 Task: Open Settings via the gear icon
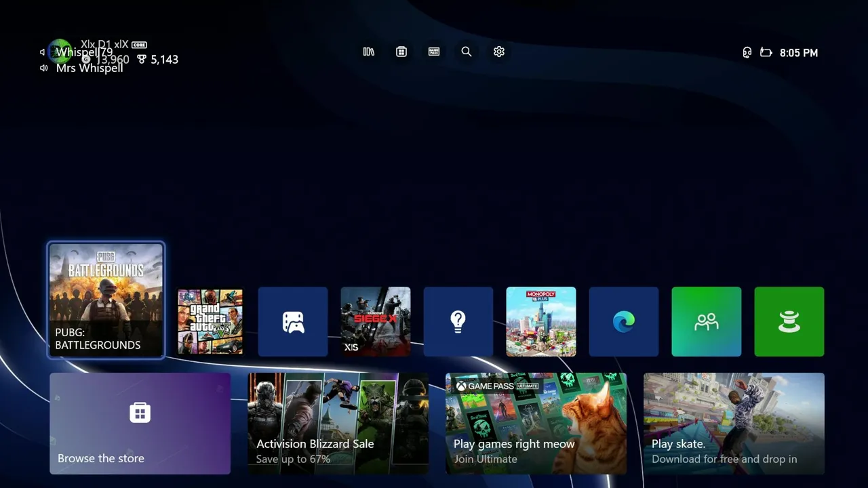pyautogui.click(x=499, y=52)
